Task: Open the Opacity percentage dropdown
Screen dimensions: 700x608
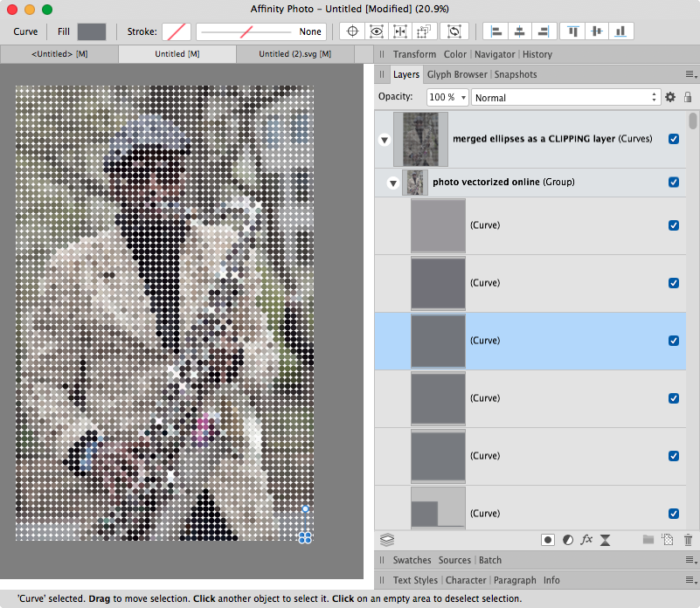Action: (x=463, y=97)
